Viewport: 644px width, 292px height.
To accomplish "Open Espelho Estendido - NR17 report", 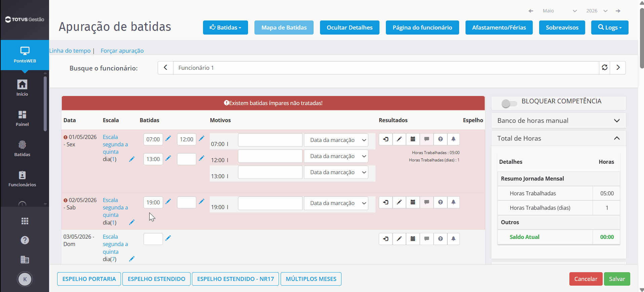I will 235,279.
